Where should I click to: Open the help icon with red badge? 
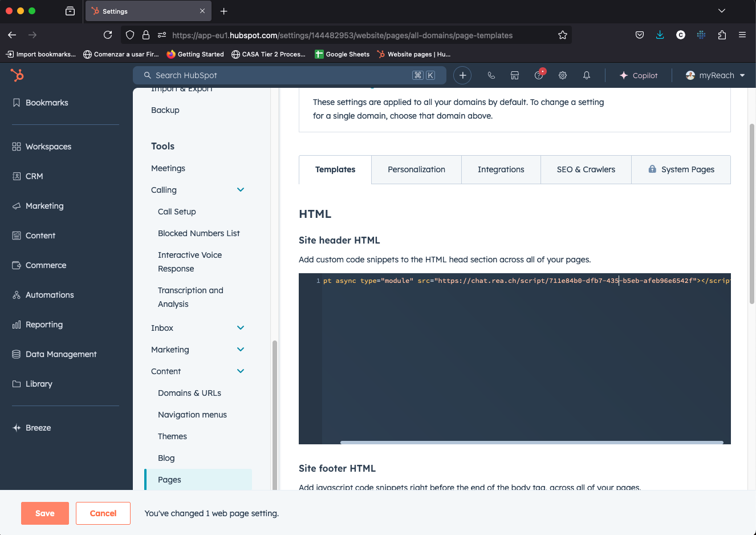click(x=539, y=75)
